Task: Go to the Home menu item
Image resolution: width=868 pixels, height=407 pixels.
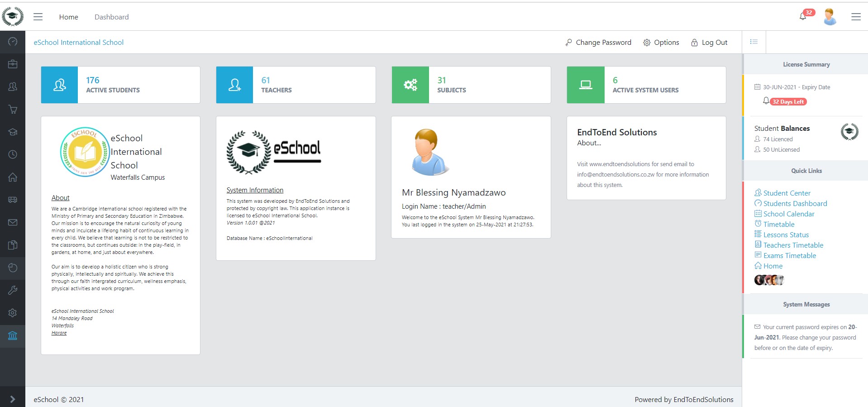Action: pyautogui.click(x=68, y=17)
